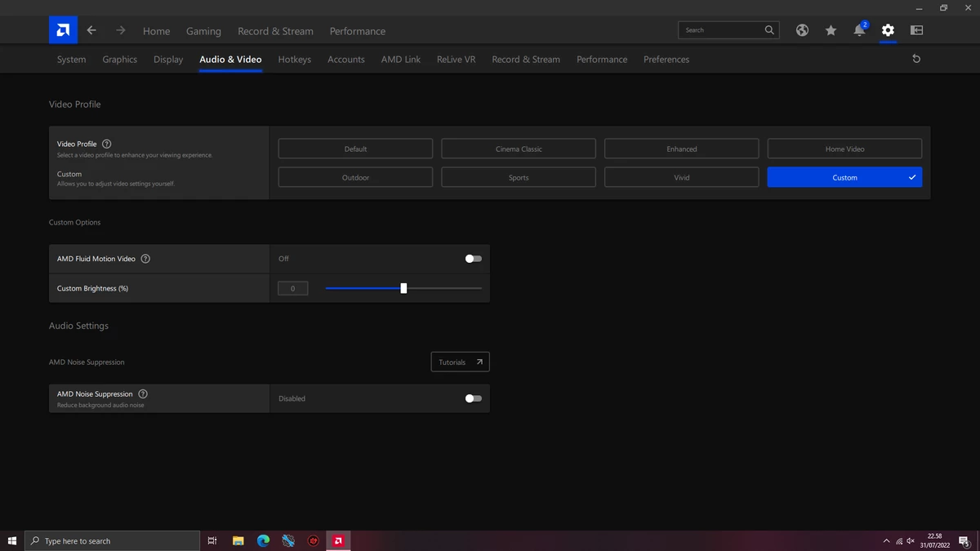Show AMD Fluid Motion Video help icon
The width and height of the screenshot is (980, 551).
145,259
